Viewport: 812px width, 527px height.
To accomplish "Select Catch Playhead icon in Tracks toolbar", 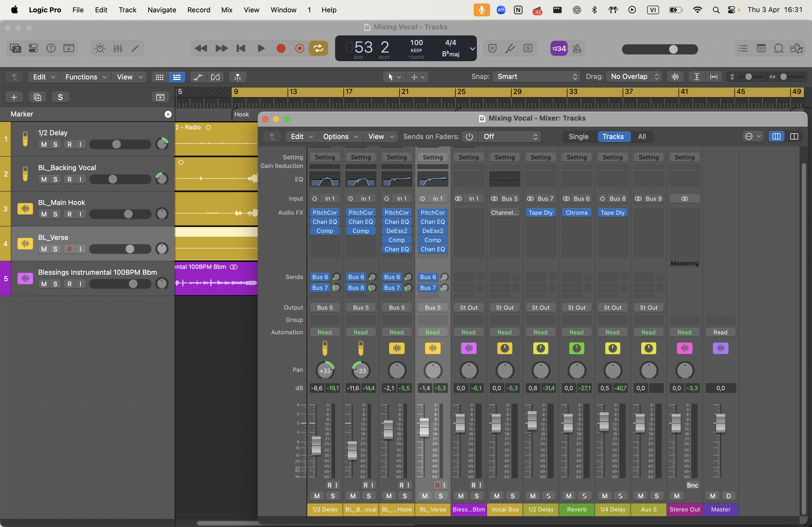I will coord(237,77).
